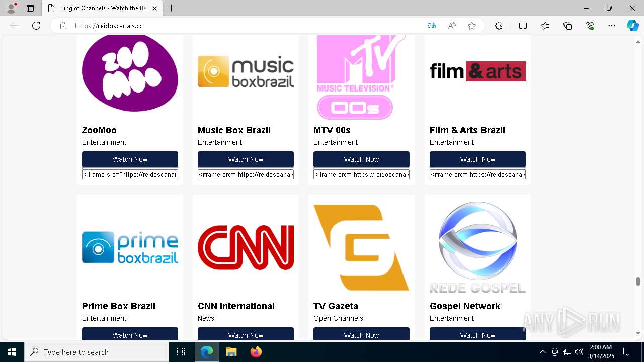
Task: Click the TV Gazeta title
Action: 336,306
